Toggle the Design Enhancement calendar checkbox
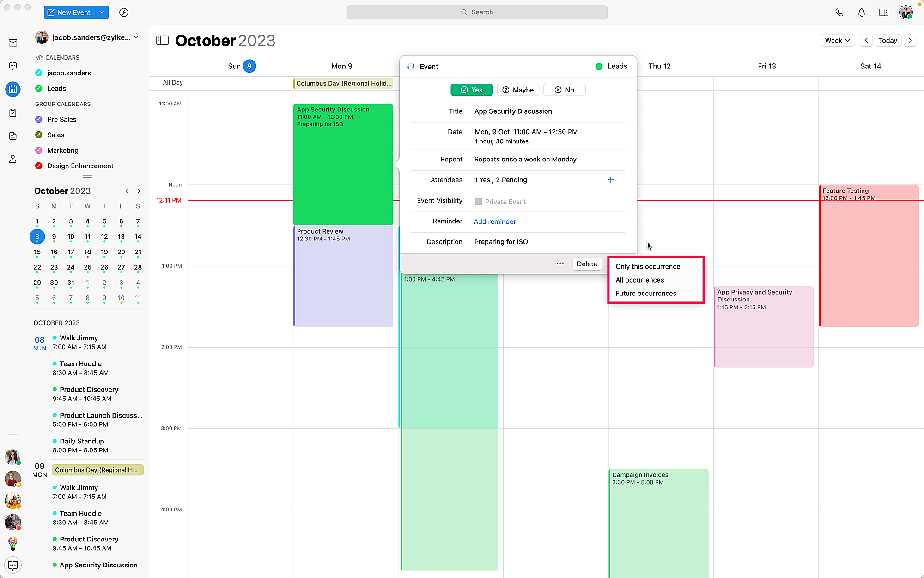924x578 pixels. pyautogui.click(x=39, y=166)
